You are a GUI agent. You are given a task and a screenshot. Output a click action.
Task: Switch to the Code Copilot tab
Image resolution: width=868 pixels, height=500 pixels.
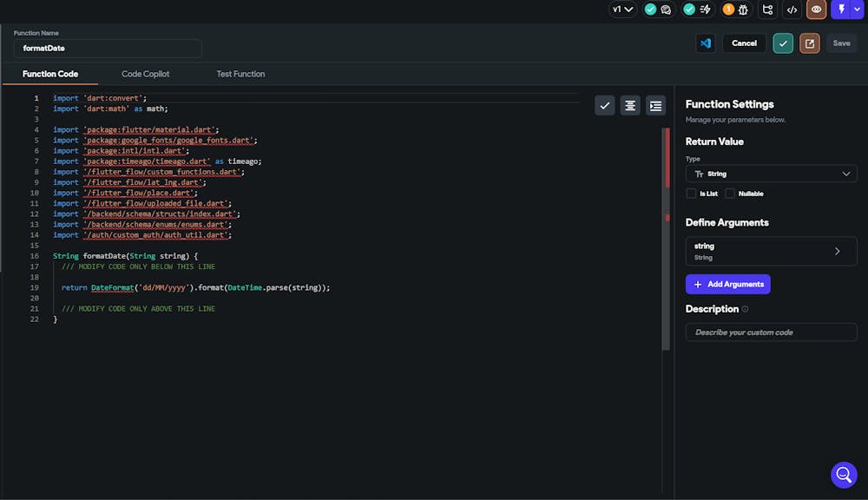145,74
